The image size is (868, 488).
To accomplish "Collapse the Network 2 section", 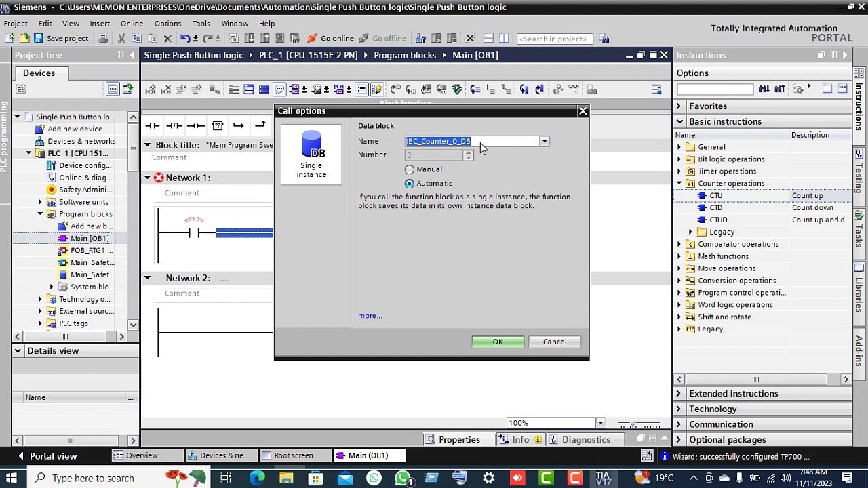I will [147, 278].
